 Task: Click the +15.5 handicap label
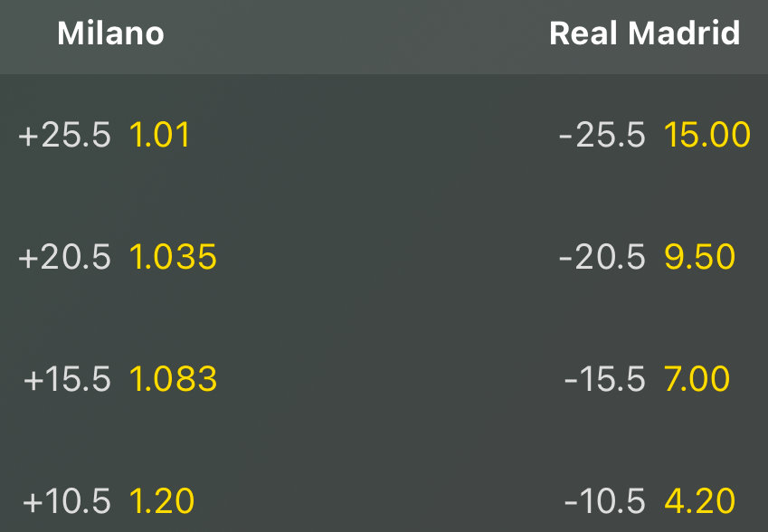point(67,379)
